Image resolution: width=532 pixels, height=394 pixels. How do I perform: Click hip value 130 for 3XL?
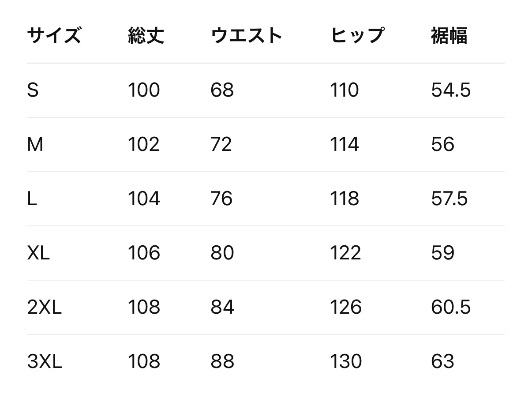(x=346, y=362)
